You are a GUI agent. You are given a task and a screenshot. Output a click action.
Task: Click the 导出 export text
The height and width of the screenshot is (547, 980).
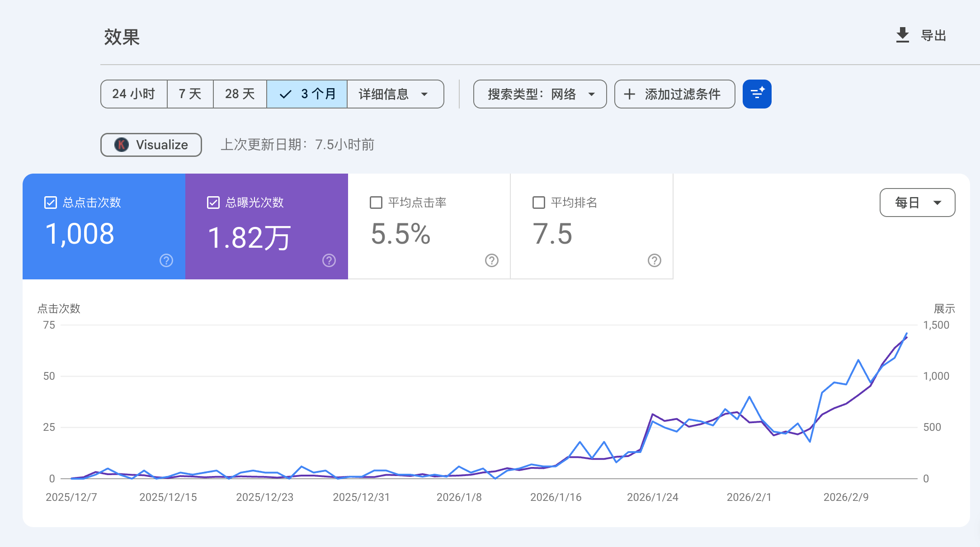coord(933,35)
